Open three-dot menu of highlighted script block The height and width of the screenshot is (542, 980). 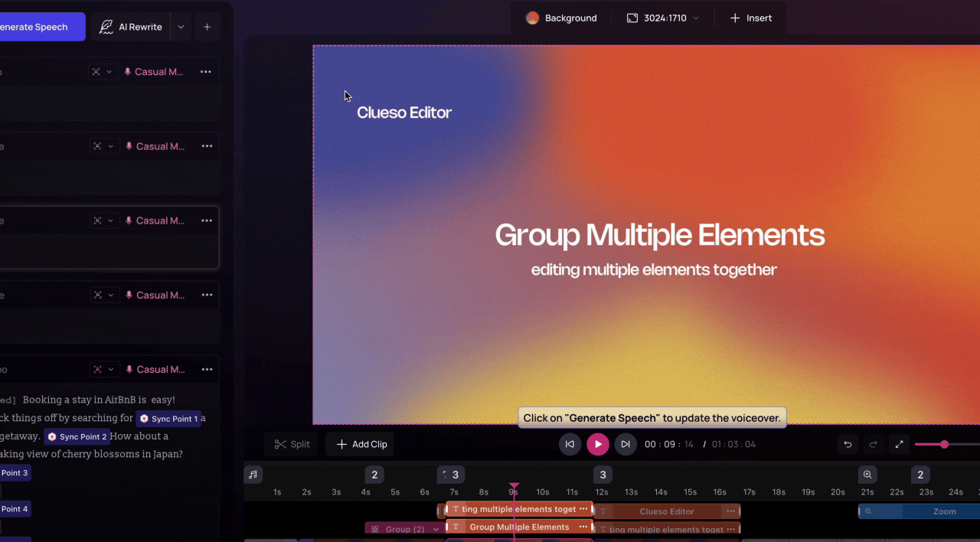coord(207,220)
